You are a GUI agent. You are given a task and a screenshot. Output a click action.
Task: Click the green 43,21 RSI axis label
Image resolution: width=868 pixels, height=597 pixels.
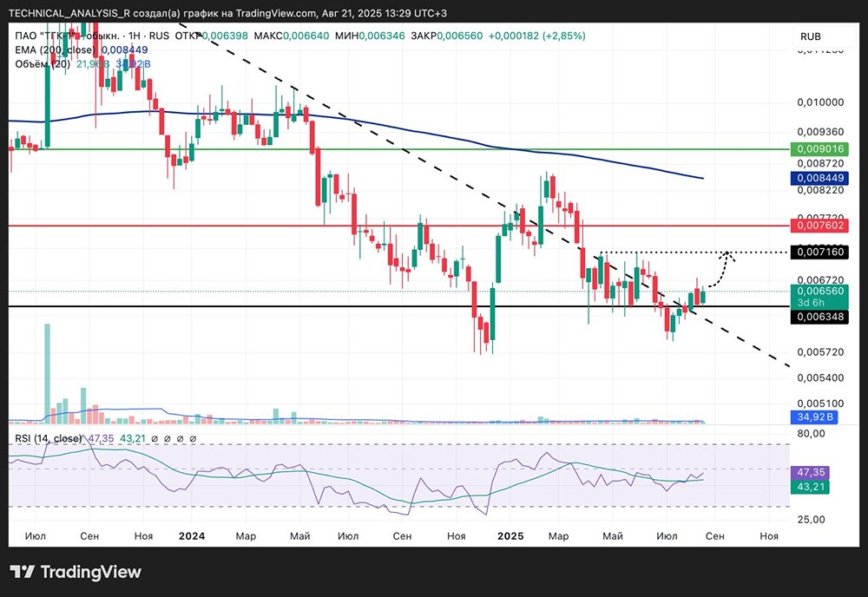click(x=811, y=487)
